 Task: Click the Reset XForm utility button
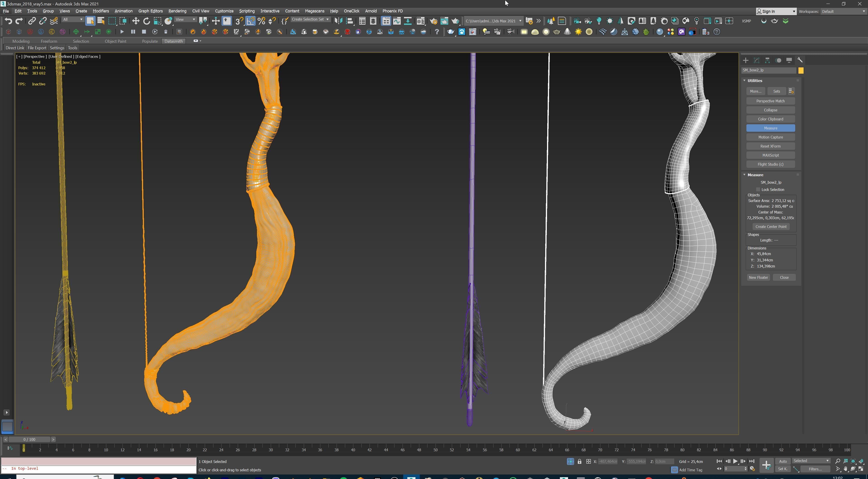coord(770,146)
